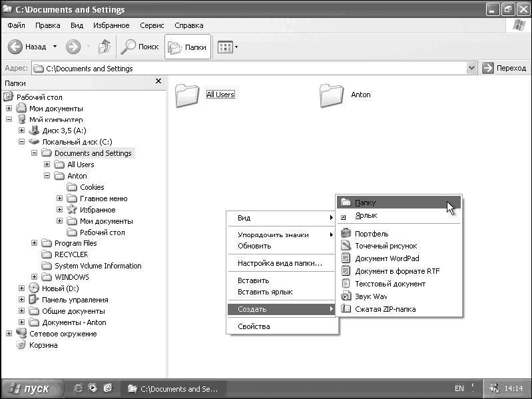Click the address bar path field
Image resolution: width=532 pixels, height=399 pixels.
[x=253, y=68]
